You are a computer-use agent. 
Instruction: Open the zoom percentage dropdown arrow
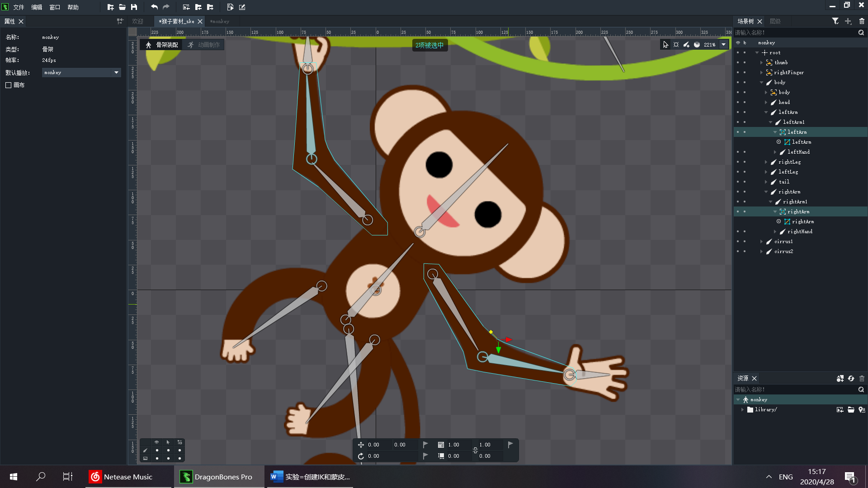tap(724, 45)
